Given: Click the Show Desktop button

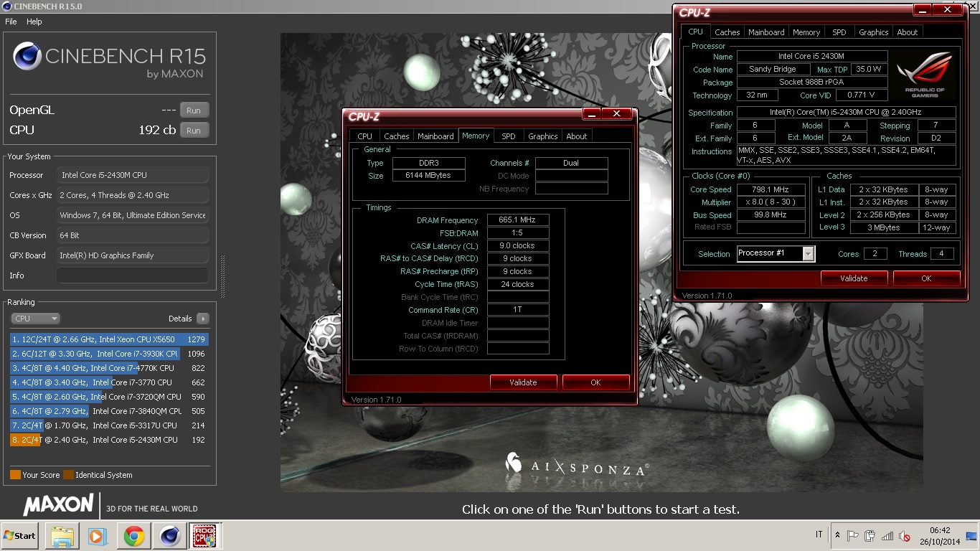Looking at the screenshot, I should point(971,536).
